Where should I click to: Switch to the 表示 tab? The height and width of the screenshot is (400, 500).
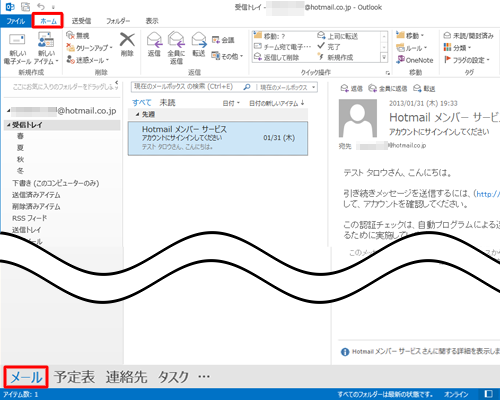(152, 21)
